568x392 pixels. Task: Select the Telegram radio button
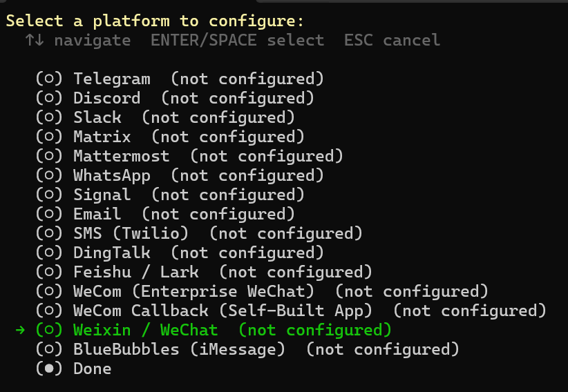tap(49, 79)
